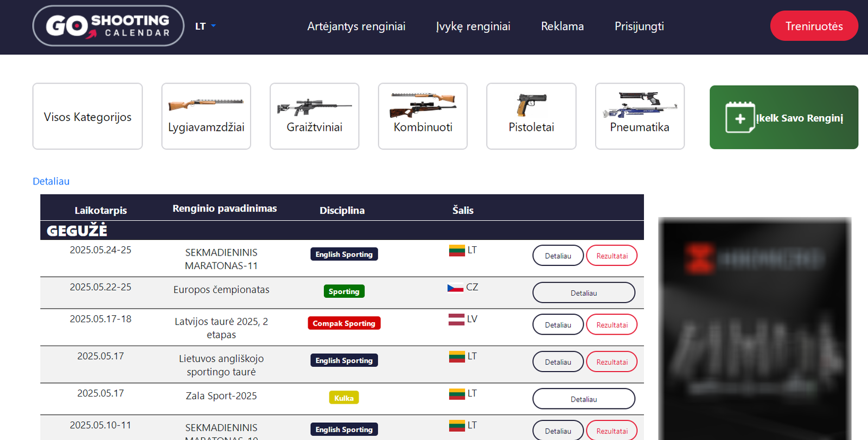
Task: Open Detaliau for Europos čempionatas
Action: click(x=583, y=293)
